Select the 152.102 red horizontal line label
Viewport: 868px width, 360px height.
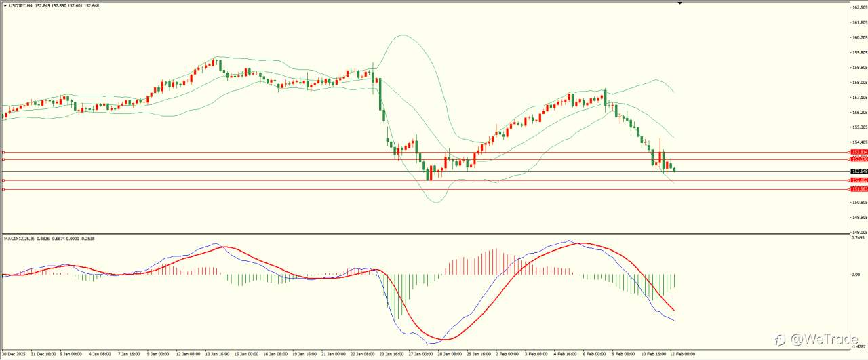click(859, 180)
